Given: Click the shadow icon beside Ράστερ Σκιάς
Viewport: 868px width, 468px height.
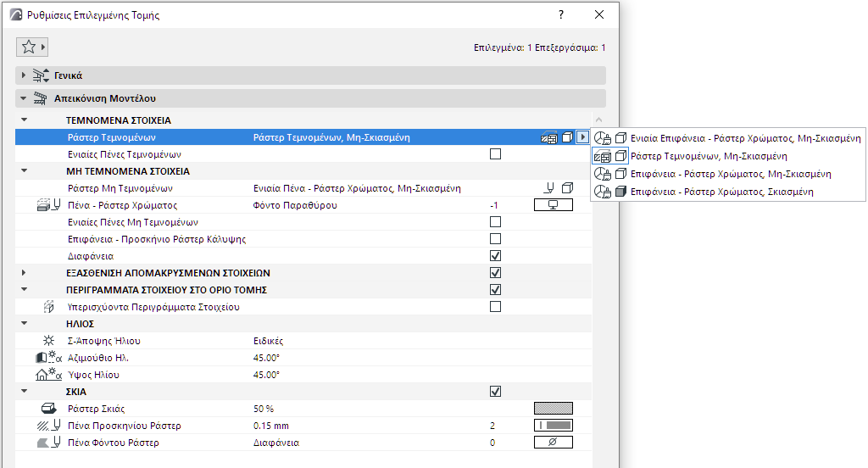Looking at the screenshot, I should click(x=48, y=409).
